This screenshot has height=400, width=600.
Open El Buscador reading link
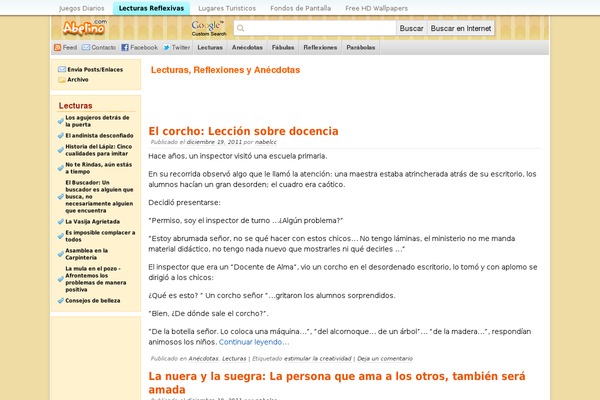pyautogui.click(x=99, y=196)
